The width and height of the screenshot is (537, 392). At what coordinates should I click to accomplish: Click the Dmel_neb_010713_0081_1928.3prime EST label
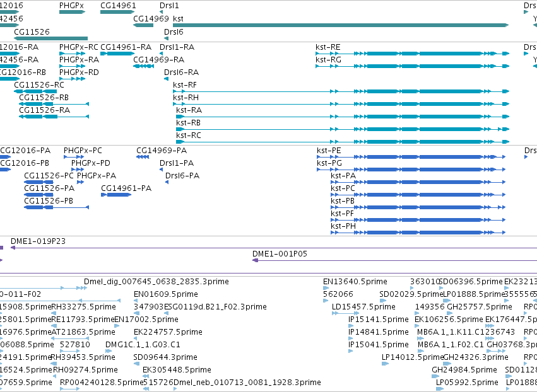(247, 383)
